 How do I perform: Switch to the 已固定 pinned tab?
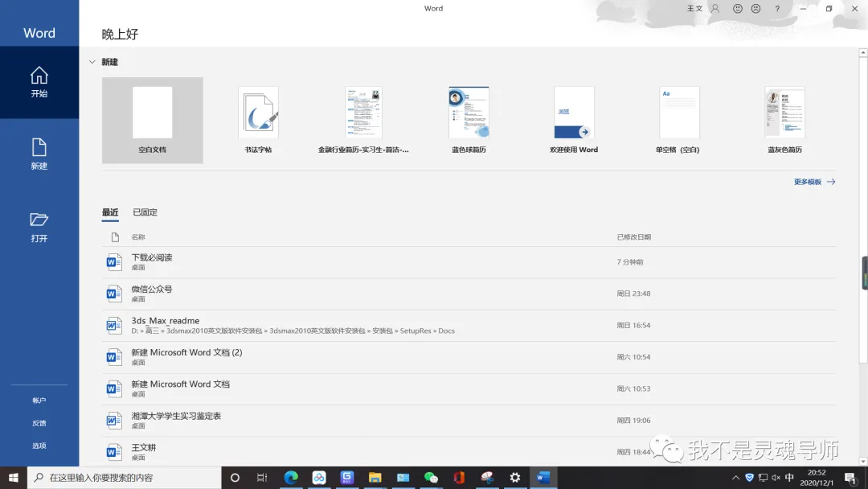145,212
